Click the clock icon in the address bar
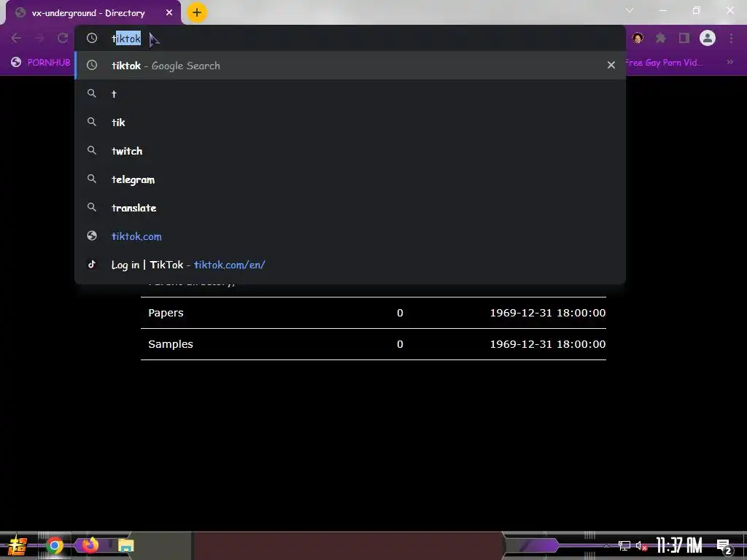The width and height of the screenshot is (747, 560). [92, 38]
